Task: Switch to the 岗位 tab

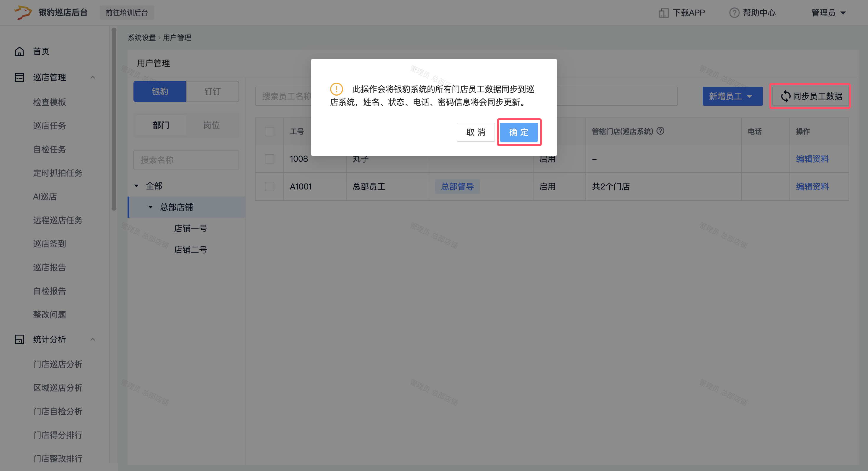Action: (212, 125)
